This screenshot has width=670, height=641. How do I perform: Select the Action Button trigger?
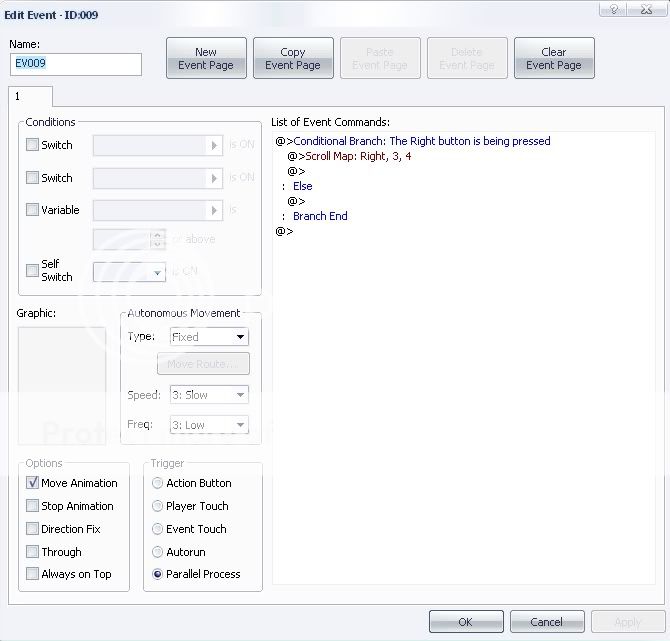point(158,483)
